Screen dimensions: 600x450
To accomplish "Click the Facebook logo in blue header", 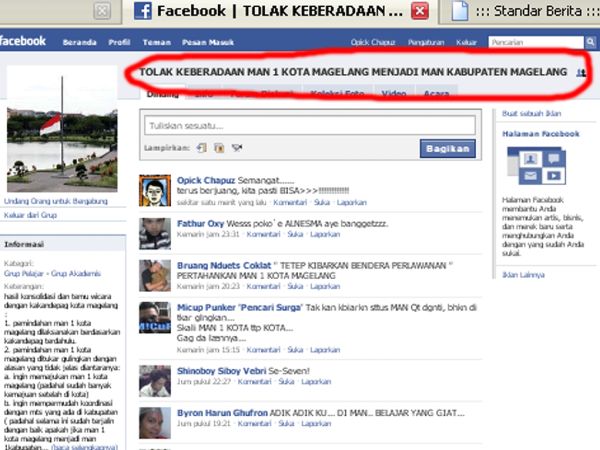I will click(23, 41).
